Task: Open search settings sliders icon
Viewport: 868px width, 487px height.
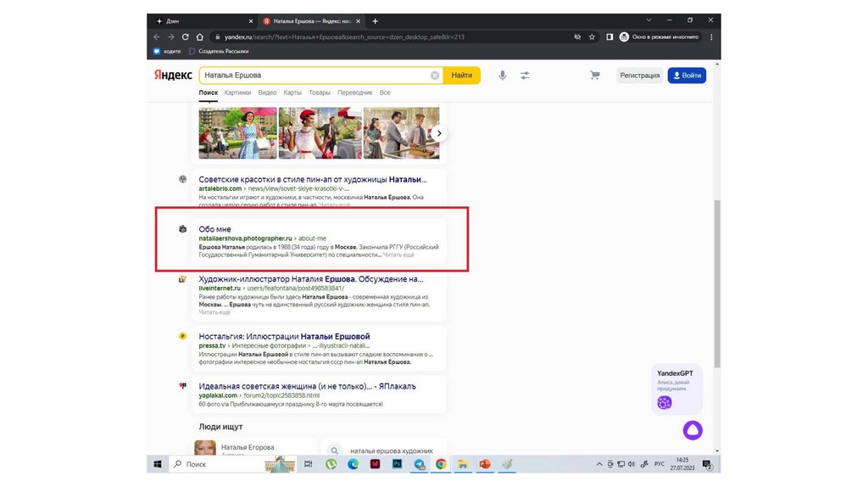Action: (525, 76)
